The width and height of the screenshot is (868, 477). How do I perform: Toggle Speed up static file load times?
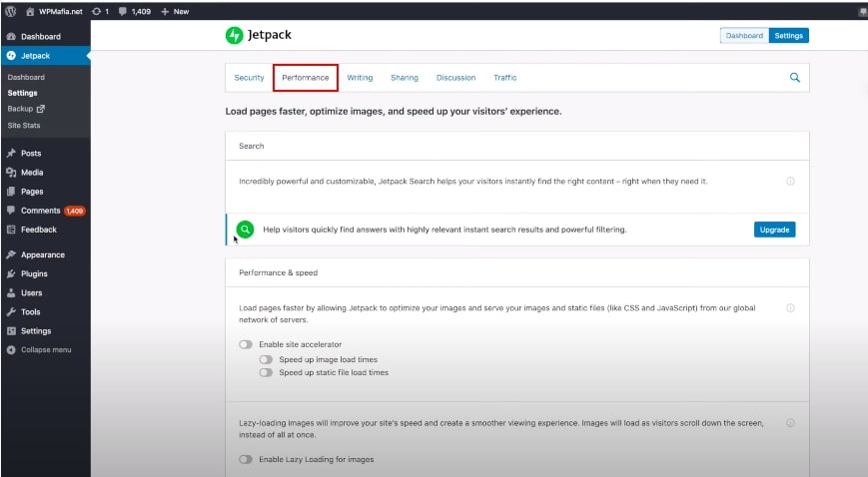pos(266,372)
